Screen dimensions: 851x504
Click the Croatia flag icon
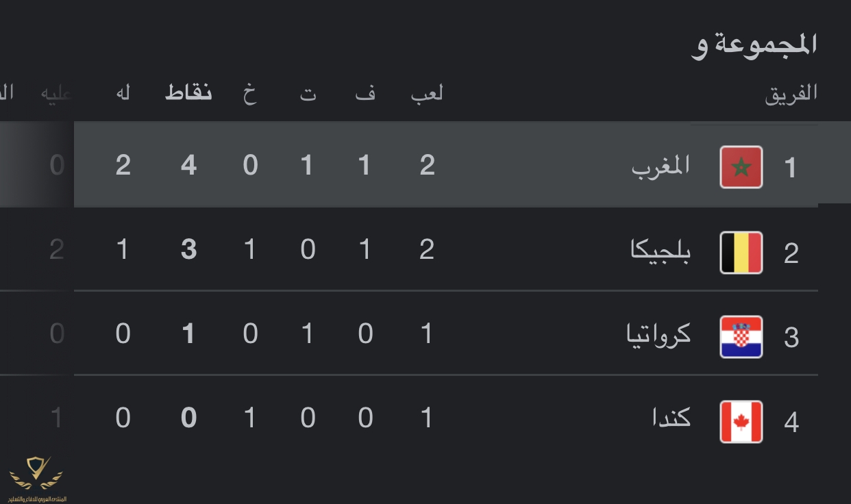tap(741, 337)
